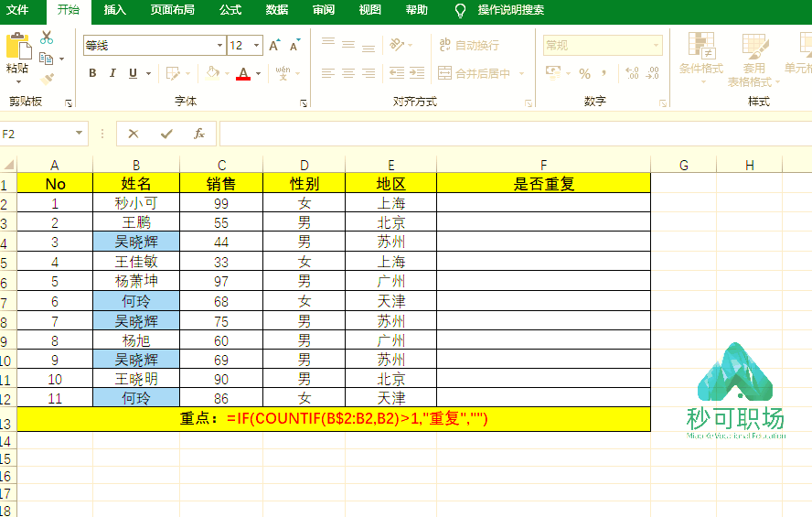Switch to the Insert (插入) tab
Screen dimensions: 812x517
point(114,10)
